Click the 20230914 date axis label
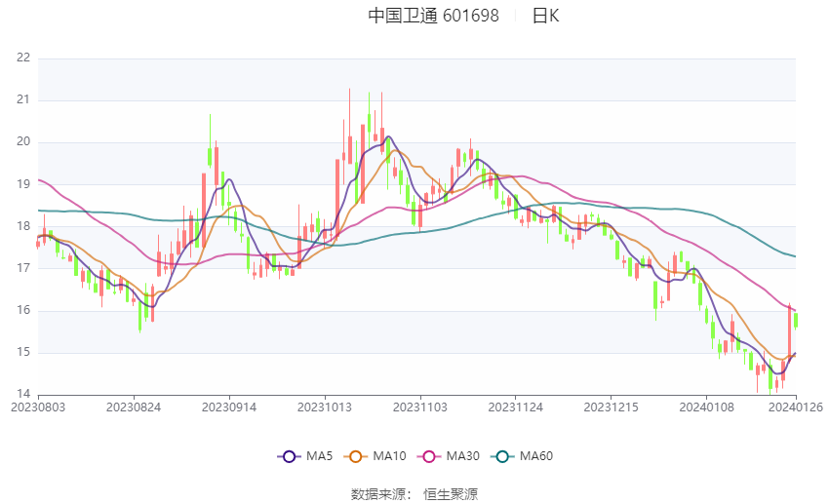This screenshot has height=504, width=829. (229, 407)
